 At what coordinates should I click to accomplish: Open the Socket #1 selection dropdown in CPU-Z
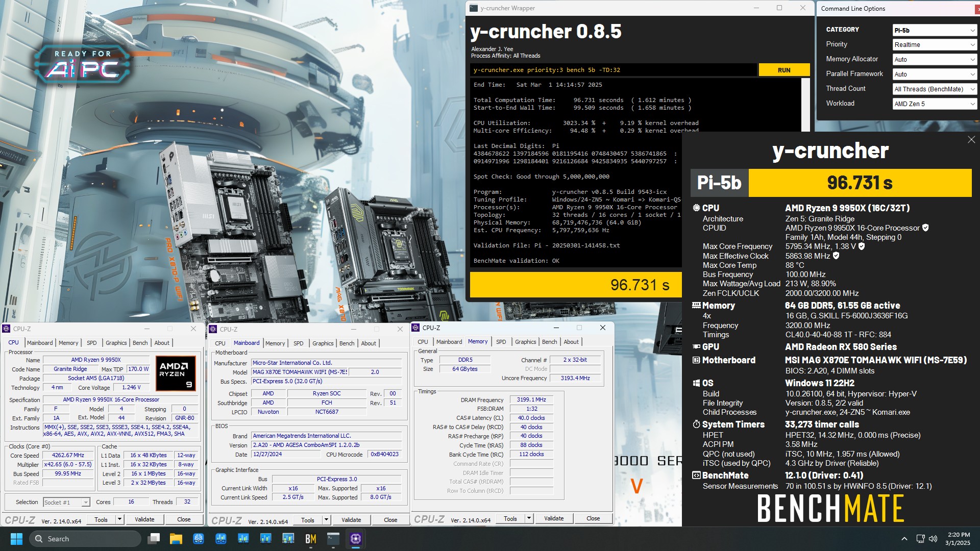66,503
